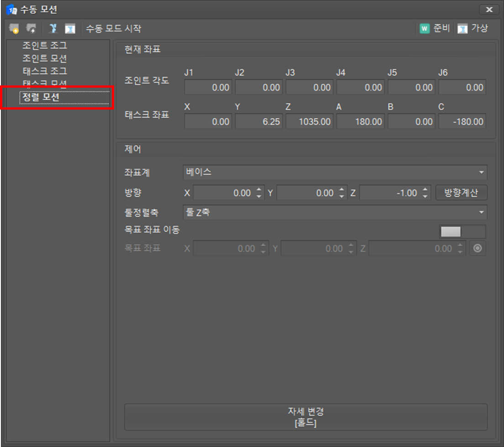The height and width of the screenshot is (447, 504).
Task: Click the second toolbar icon with lightning badge
Action: click(x=31, y=29)
